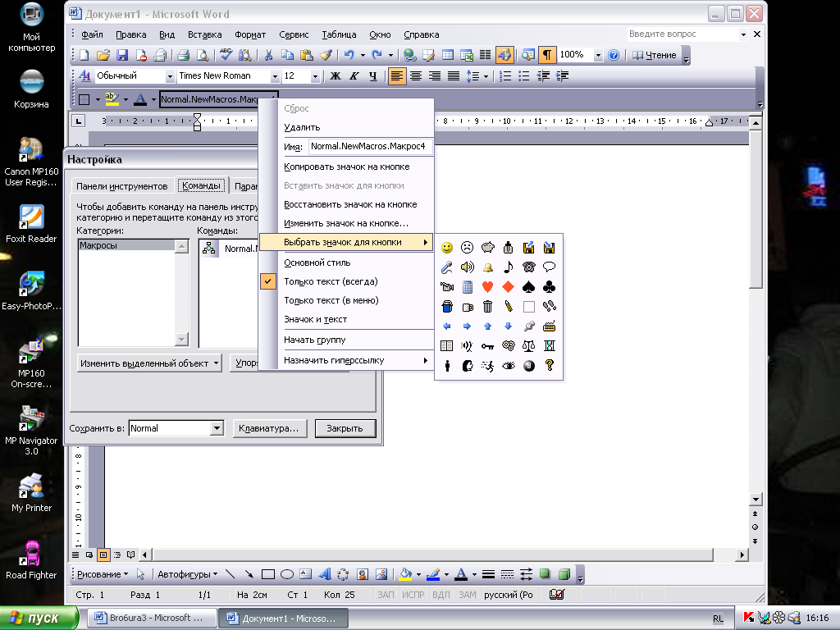Click the Open folder icon on the toolbar
This screenshot has height=630, width=840.
pyautogui.click(x=103, y=55)
